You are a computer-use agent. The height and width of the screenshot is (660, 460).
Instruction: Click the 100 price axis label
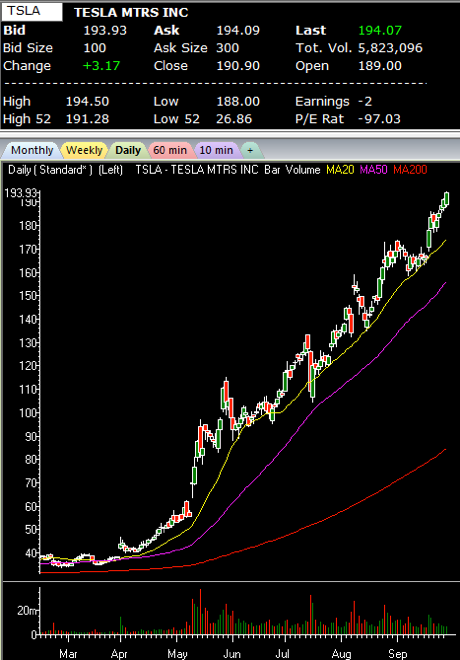(x=28, y=413)
